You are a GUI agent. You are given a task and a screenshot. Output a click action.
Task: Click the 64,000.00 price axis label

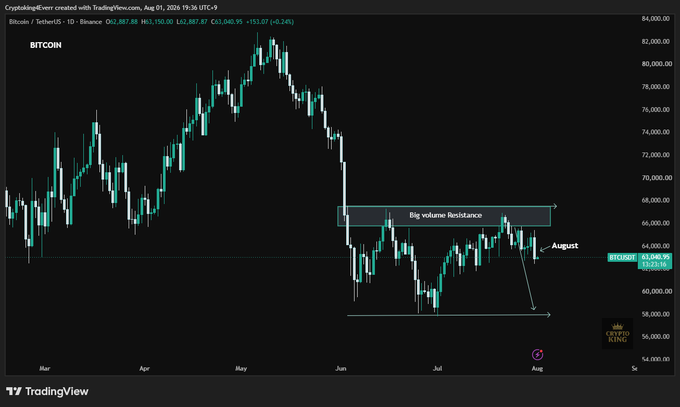point(655,246)
